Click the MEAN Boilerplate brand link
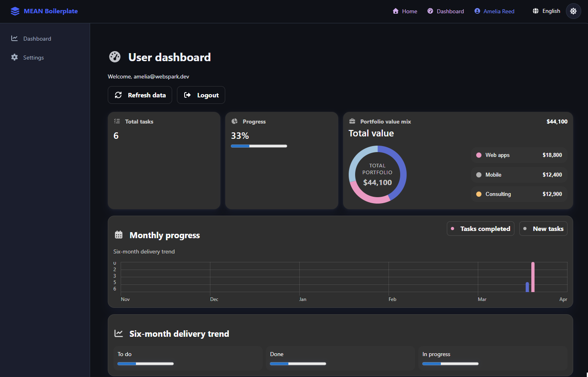 [x=44, y=11]
